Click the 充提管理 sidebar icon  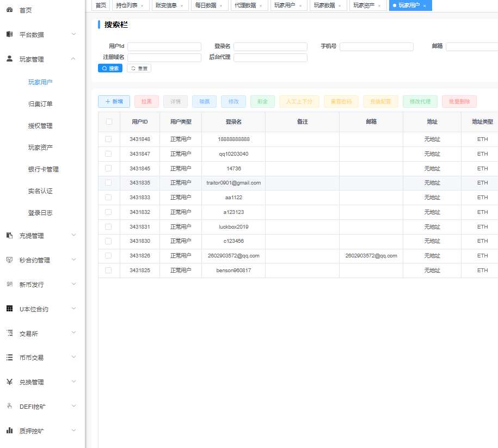point(9,235)
